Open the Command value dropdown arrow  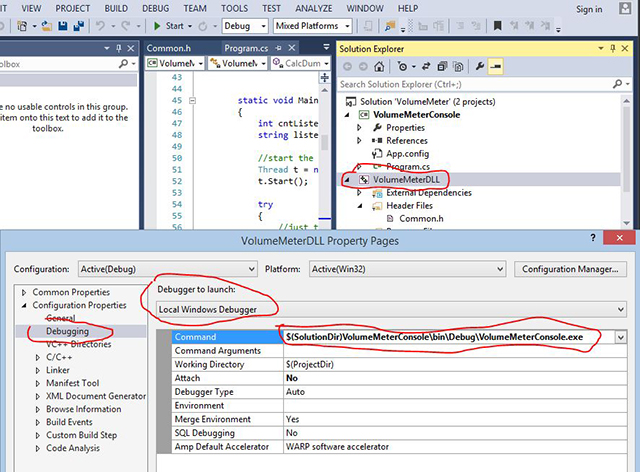pos(620,337)
